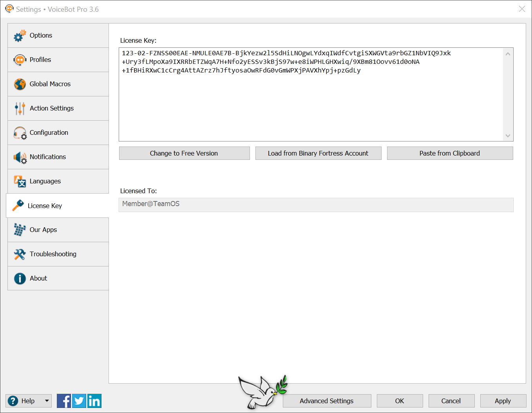This screenshot has height=413, width=532.
Task: Click the Troubleshooting tools icon
Action: (x=20, y=254)
